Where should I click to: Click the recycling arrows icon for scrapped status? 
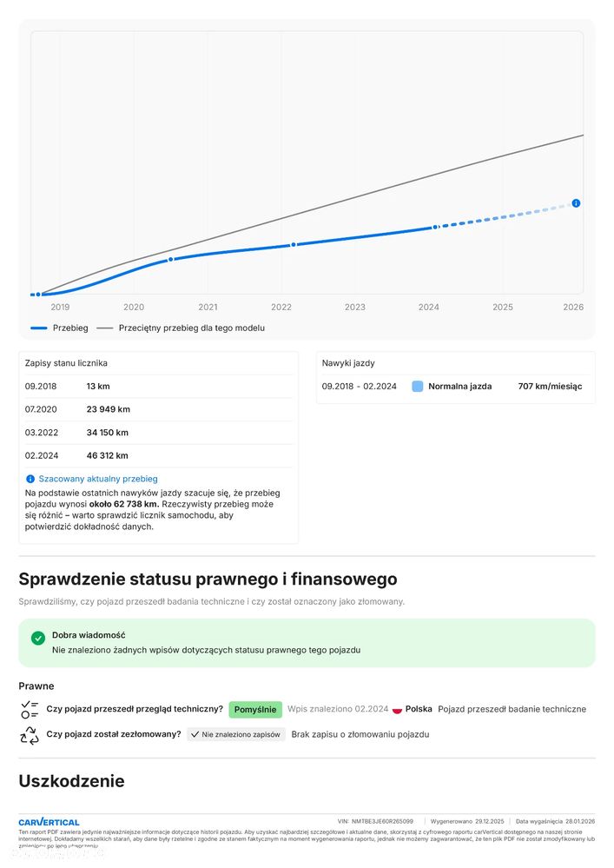[x=30, y=735]
